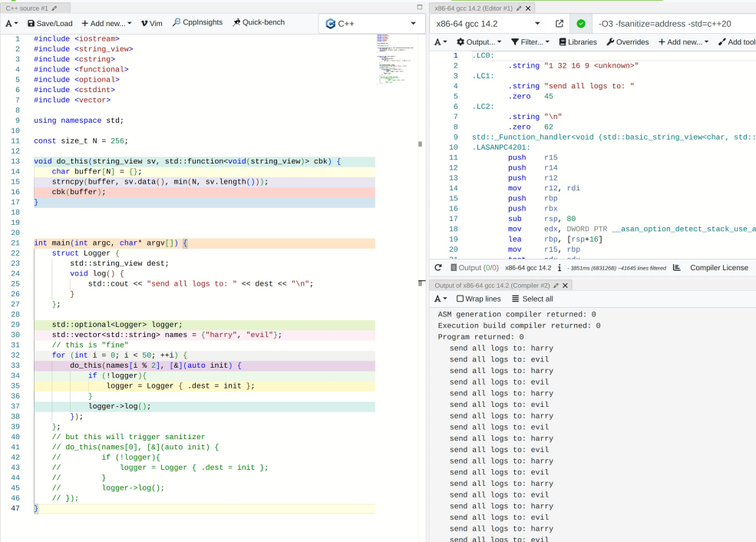Open the Libraries panel
Viewport: 756px width, 542px height.
pyautogui.click(x=578, y=42)
